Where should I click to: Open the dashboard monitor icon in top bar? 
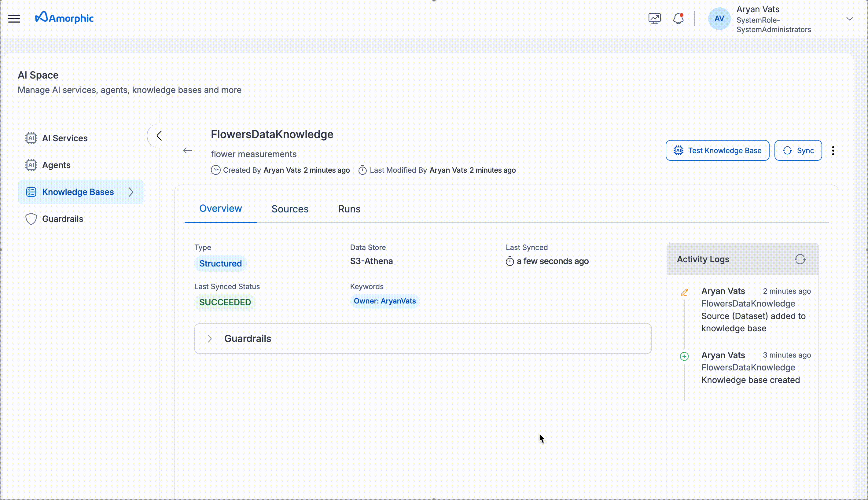[x=654, y=19]
